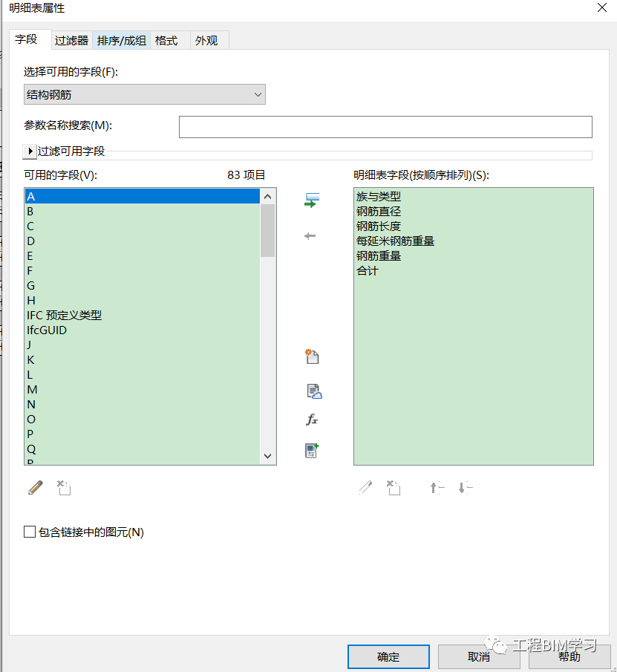Click the 帮助 button
Image resolution: width=617 pixels, height=672 pixels.
click(x=569, y=656)
